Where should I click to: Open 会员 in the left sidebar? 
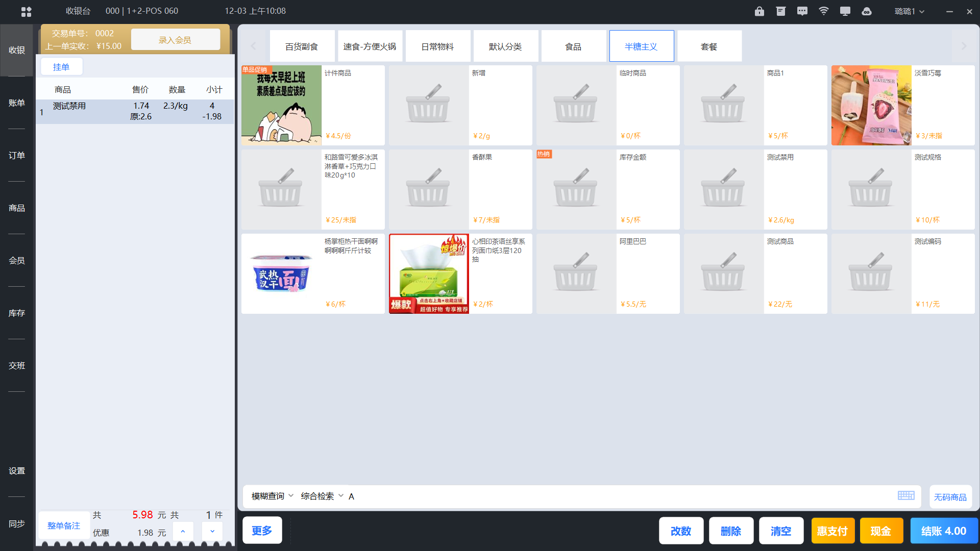(16, 260)
